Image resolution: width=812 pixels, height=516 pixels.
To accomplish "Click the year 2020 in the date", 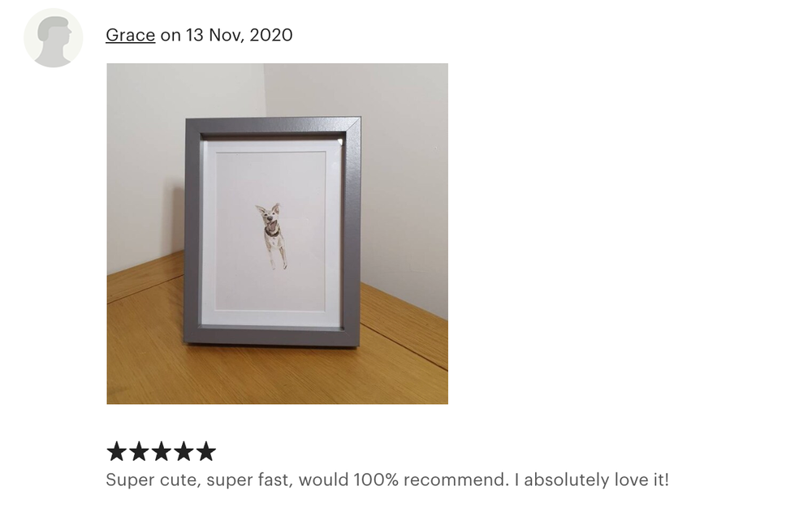I will (x=271, y=35).
